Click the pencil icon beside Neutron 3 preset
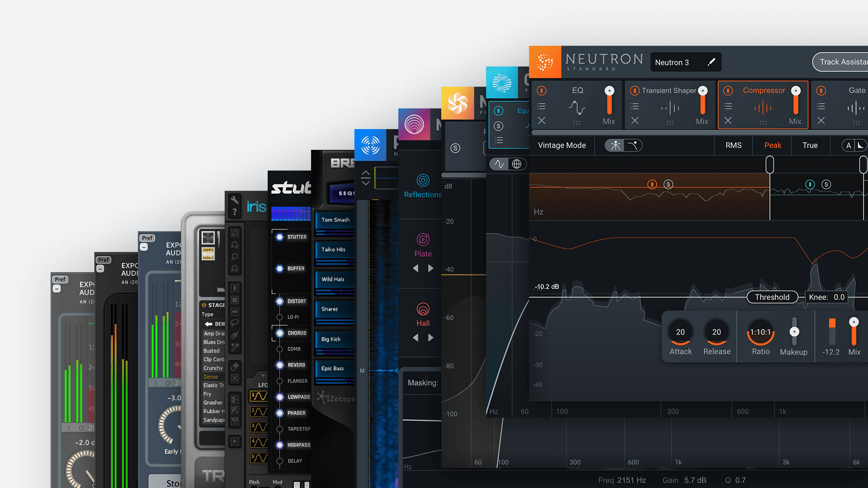The image size is (868, 488). pos(711,62)
